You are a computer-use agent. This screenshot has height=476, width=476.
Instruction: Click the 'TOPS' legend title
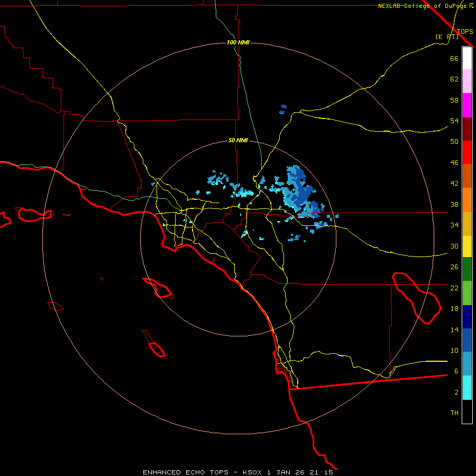pos(465,31)
